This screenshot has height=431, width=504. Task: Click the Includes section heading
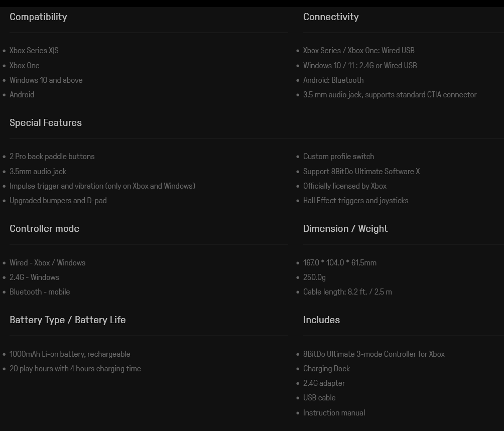point(321,320)
